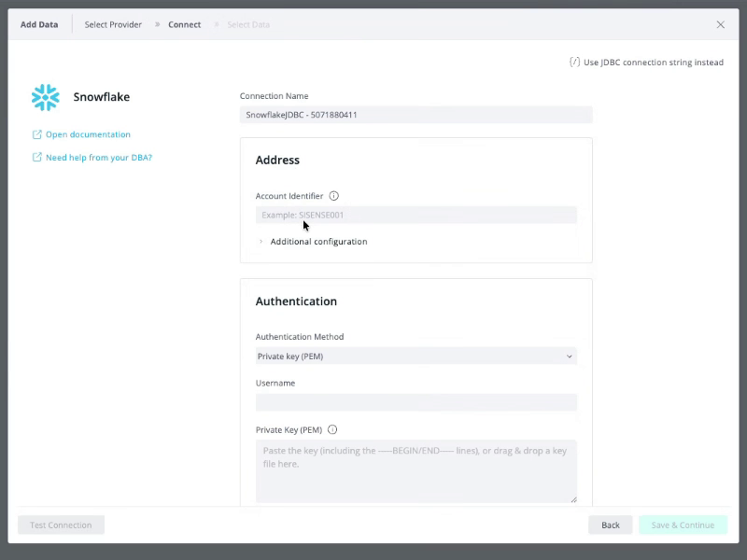Switch to Use JDBC connection string instead
The height and width of the screenshot is (560, 747).
pyautogui.click(x=653, y=63)
